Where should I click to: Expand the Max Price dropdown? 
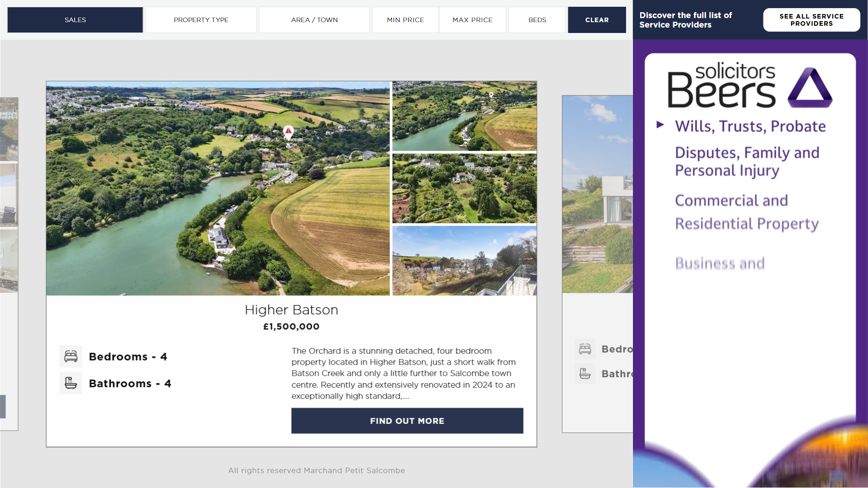(x=472, y=20)
